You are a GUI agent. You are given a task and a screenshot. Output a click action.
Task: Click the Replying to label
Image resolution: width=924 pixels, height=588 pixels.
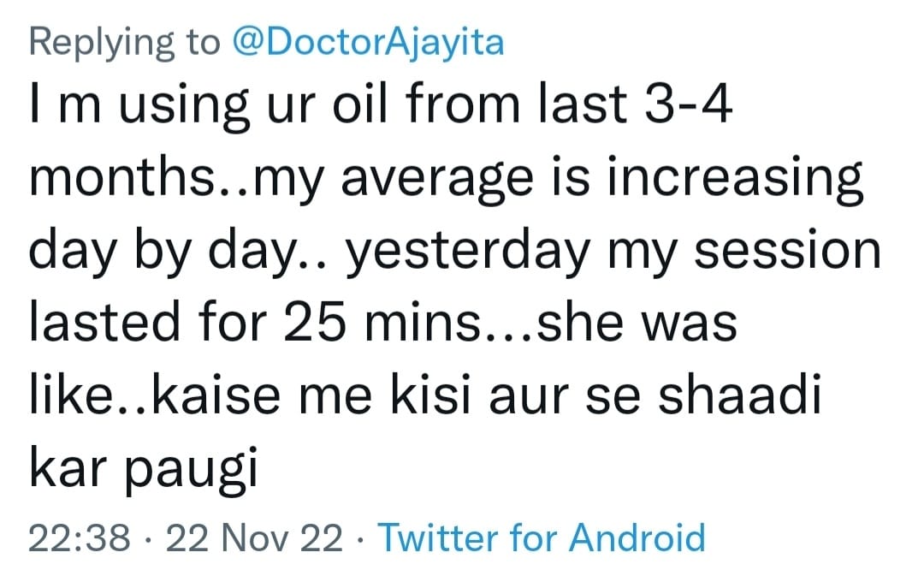coord(124,43)
